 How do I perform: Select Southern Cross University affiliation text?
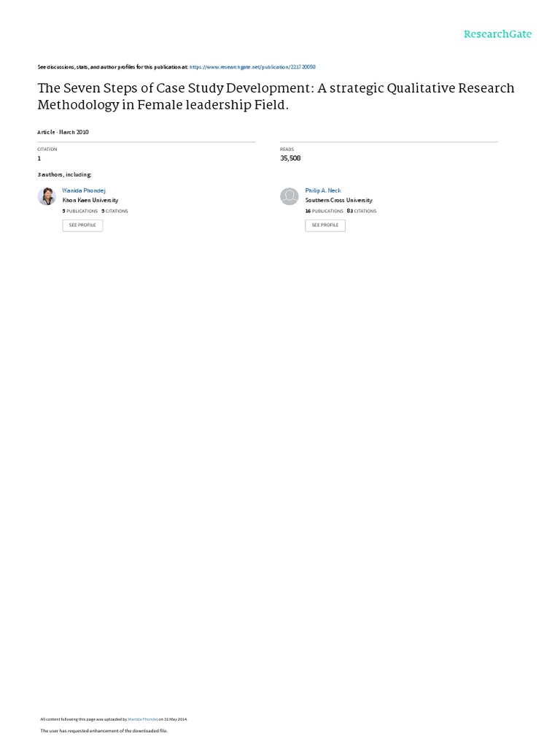[338, 200]
